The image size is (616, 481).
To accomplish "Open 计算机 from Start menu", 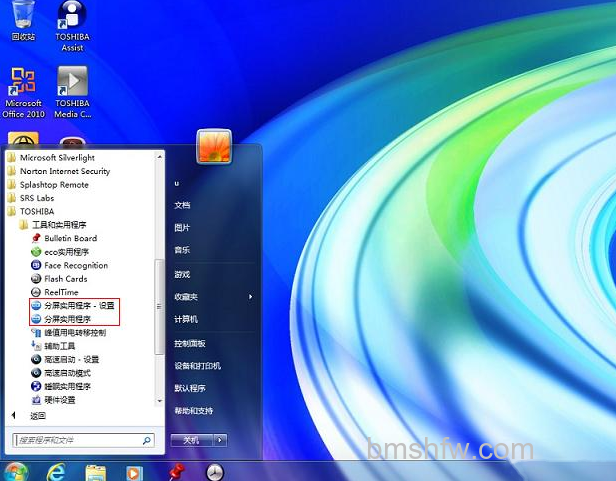I will (x=186, y=319).
